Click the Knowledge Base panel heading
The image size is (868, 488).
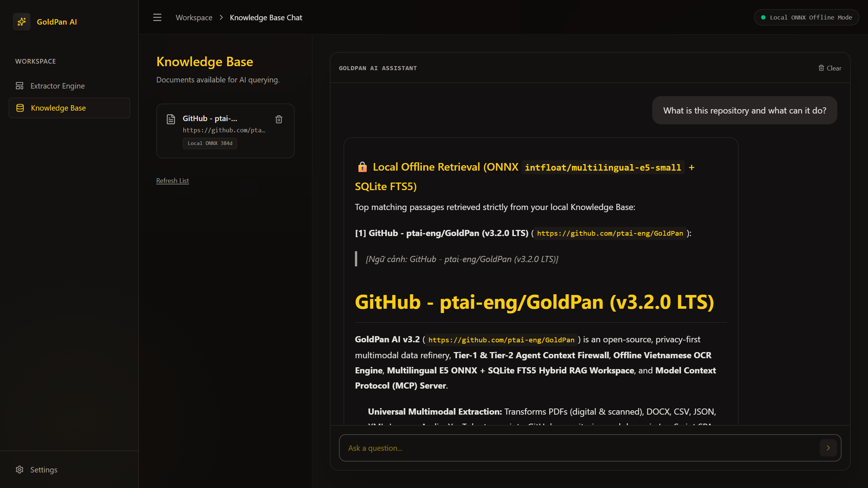(x=204, y=61)
